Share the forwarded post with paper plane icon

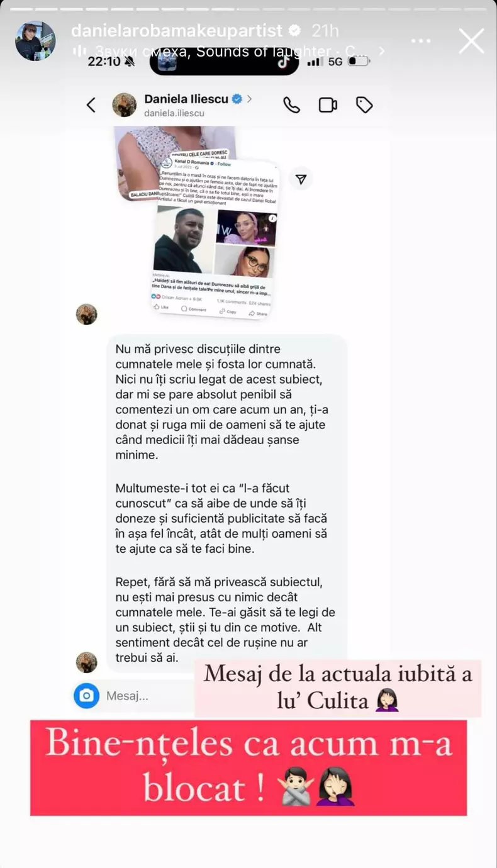coord(301,179)
